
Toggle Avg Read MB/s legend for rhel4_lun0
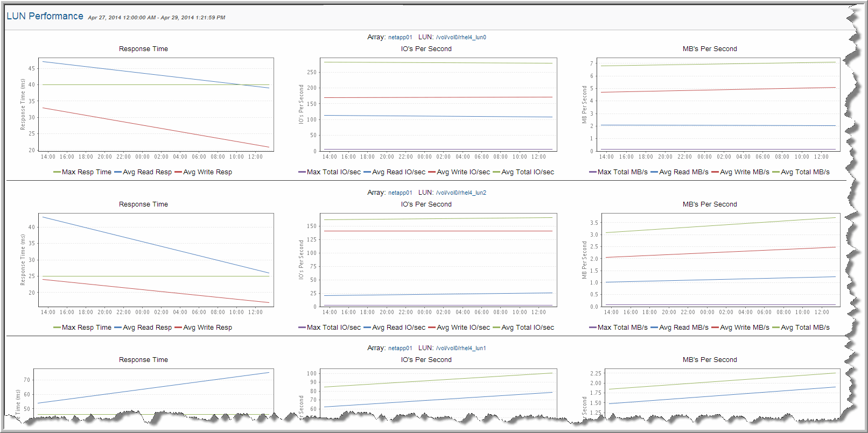(x=683, y=172)
